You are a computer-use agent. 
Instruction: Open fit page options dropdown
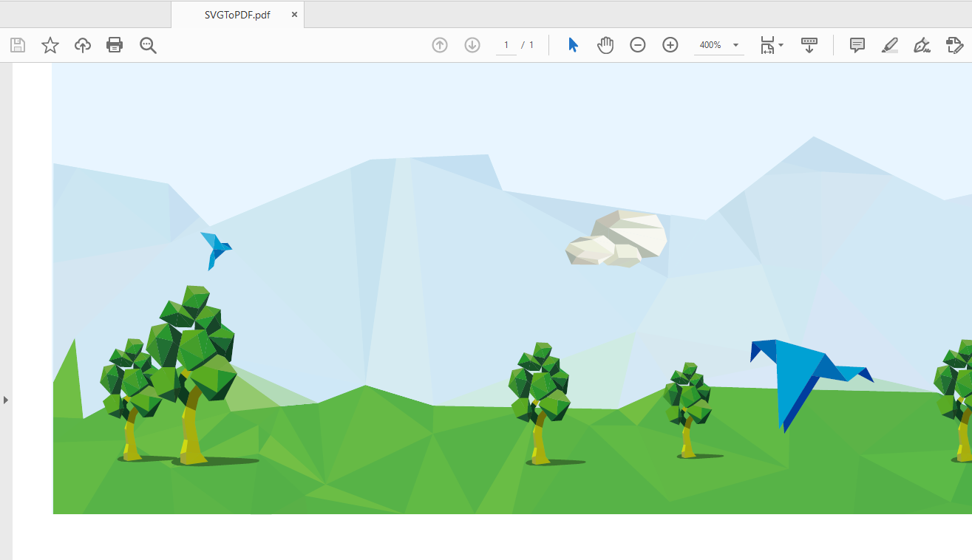(x=772, y=45)
